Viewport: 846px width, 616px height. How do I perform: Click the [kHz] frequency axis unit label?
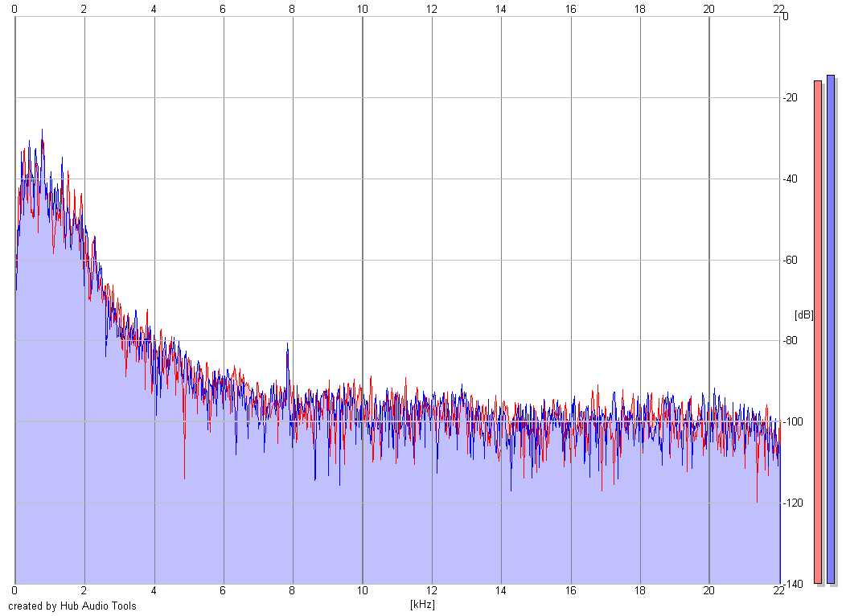click(x=422, y=604)
